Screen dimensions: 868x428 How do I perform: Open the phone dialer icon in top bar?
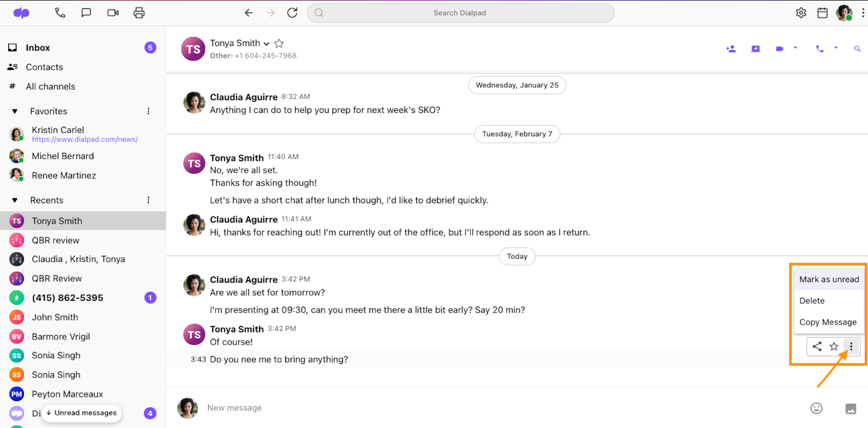coord(60,13)
